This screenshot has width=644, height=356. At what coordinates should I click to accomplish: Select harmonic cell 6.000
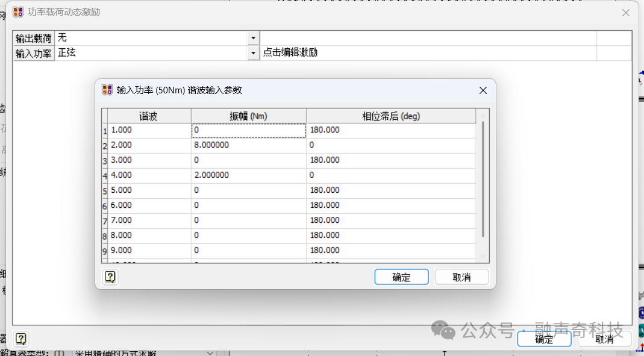coord(149,205)
